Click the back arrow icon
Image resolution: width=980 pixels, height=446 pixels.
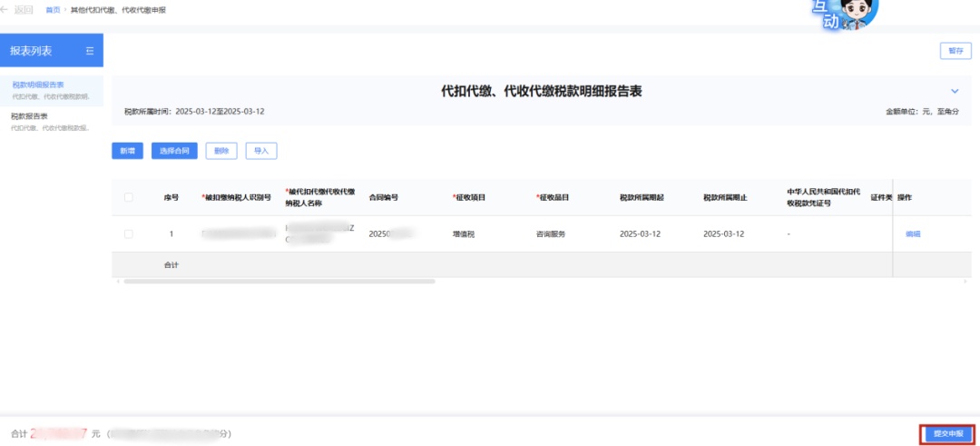point(5,10)
